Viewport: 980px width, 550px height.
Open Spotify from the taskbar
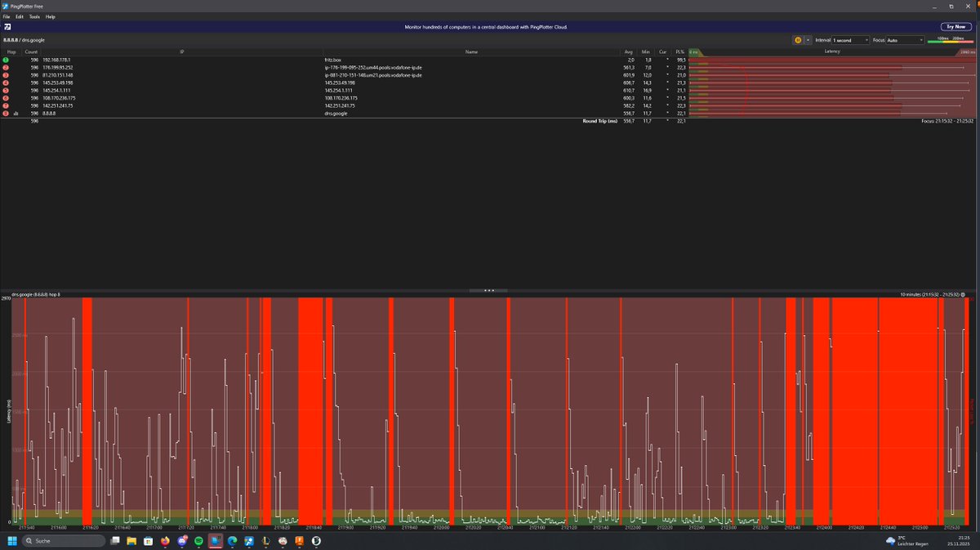pyautogui.click(x=199, y=541)
